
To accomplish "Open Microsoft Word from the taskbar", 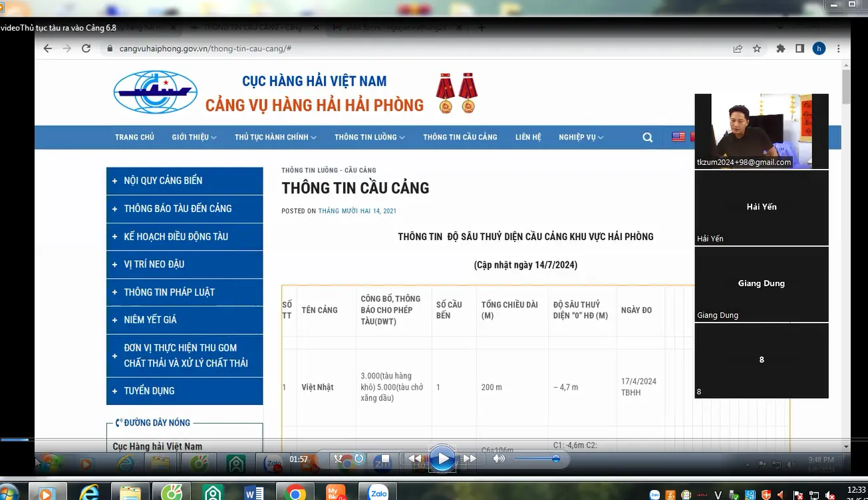I will [254, 493].
